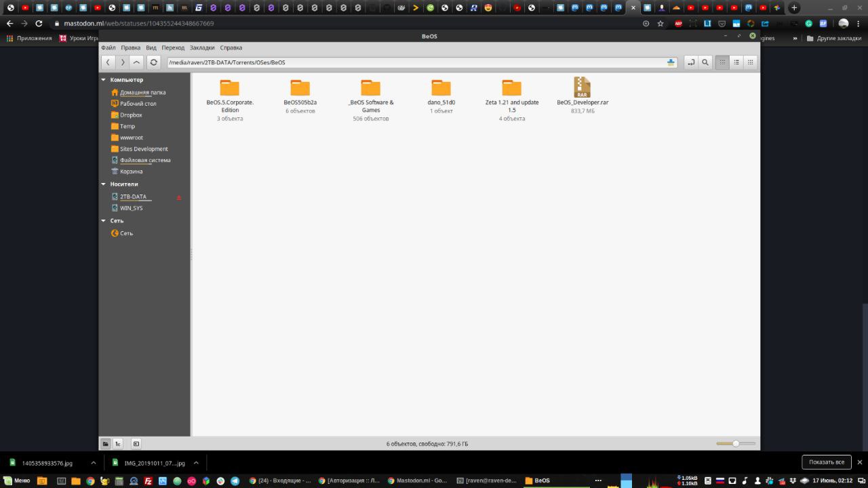Image resolution: width=868 pixels, height=488 pixels.
Task: Open options for 1405358933576.jpg download
Action: click(94, 463)
